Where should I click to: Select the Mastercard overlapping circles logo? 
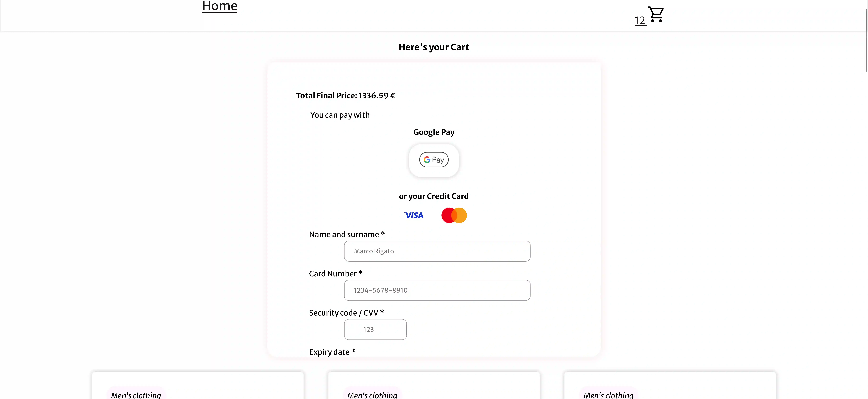454,215
